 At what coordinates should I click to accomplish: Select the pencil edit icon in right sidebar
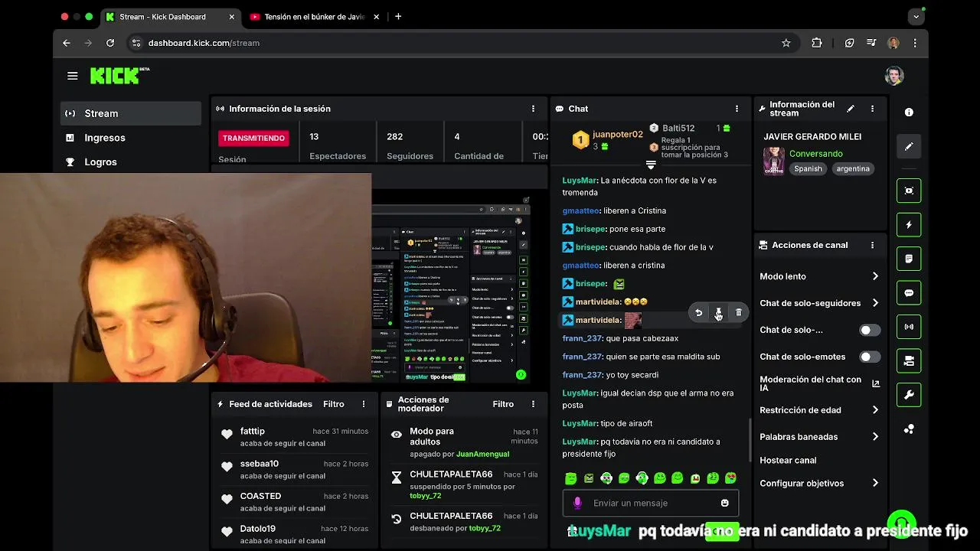909,146
